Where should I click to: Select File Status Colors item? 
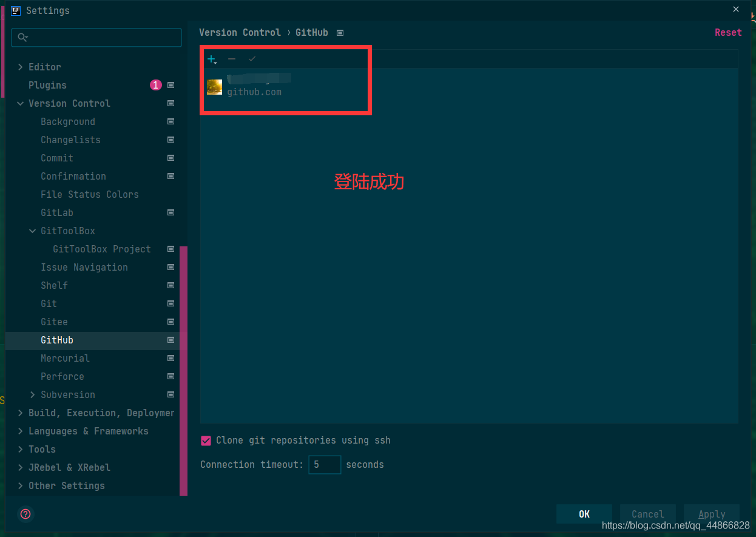point(90,195)
